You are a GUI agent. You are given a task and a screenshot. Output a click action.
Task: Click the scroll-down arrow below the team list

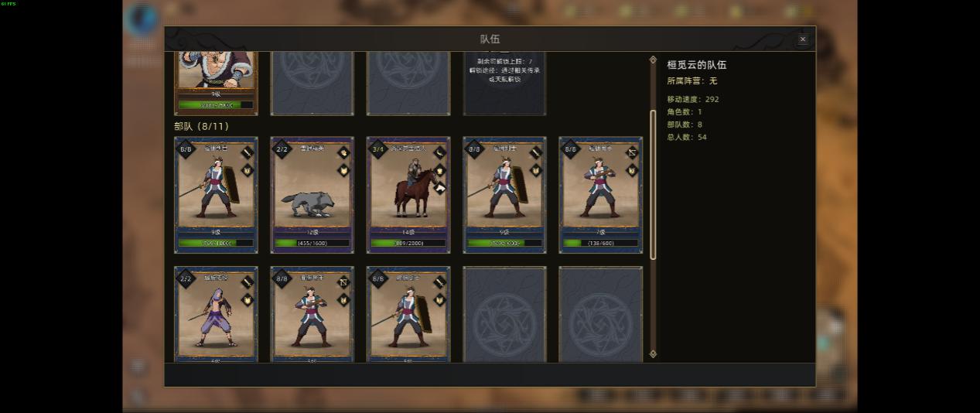pos(653,353)
